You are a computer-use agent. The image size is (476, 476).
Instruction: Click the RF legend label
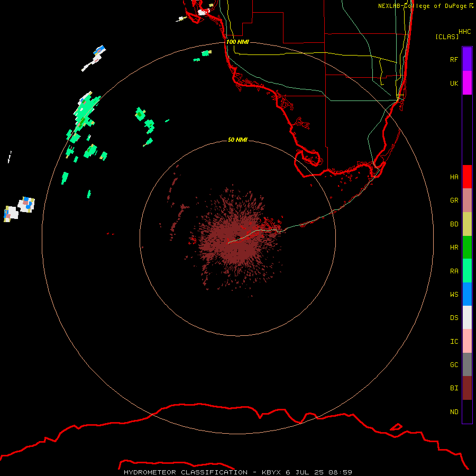click(454, 59)
